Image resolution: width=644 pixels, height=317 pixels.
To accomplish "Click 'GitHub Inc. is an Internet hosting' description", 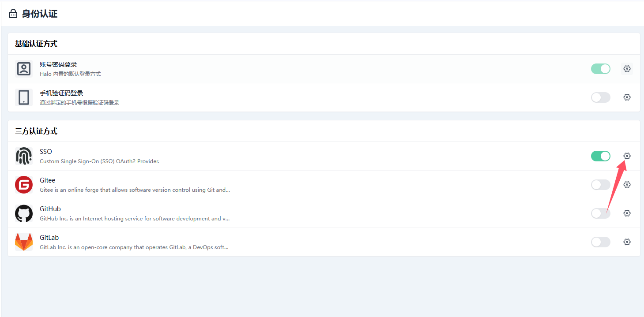I will 135,219.
